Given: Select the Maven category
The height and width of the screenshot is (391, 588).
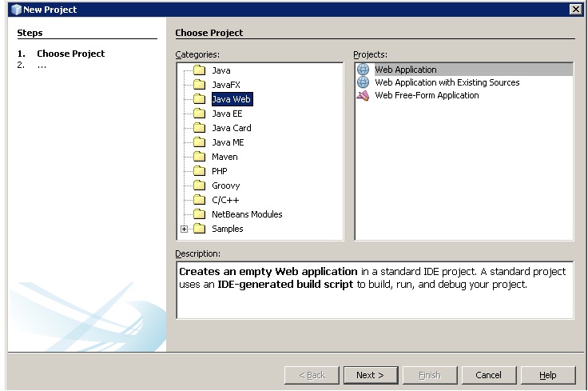Looking at the screenshot, I should click(x=224, y=157).
